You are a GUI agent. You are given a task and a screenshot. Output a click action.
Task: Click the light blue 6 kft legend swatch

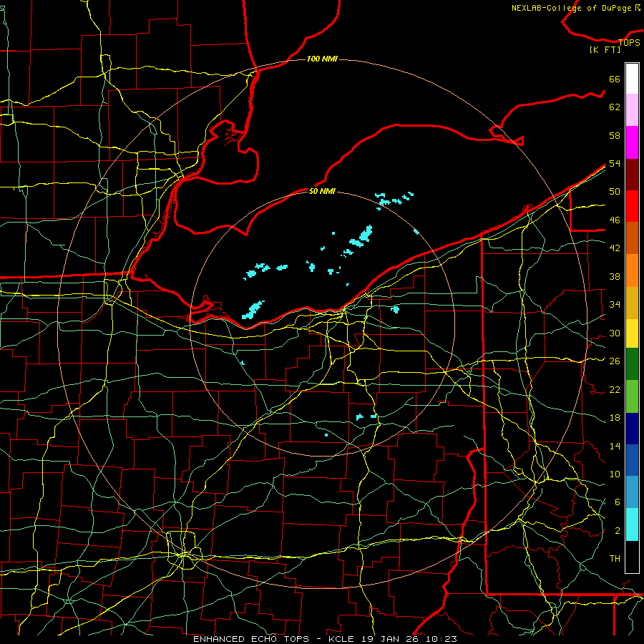pos(632,492)
